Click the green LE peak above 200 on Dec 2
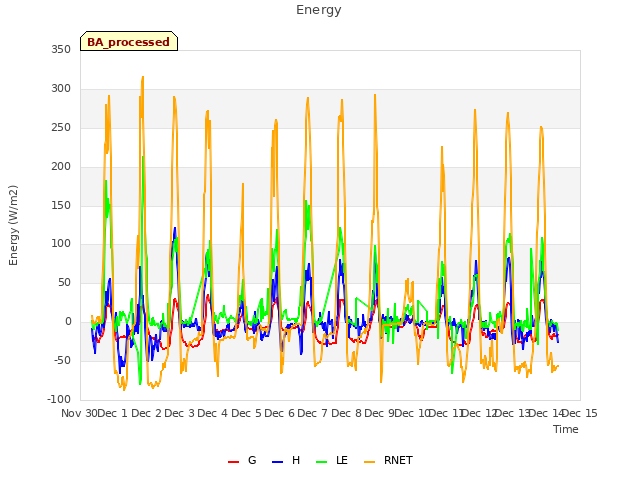This screenshot has height=480, width=640. tap(142, 157)
